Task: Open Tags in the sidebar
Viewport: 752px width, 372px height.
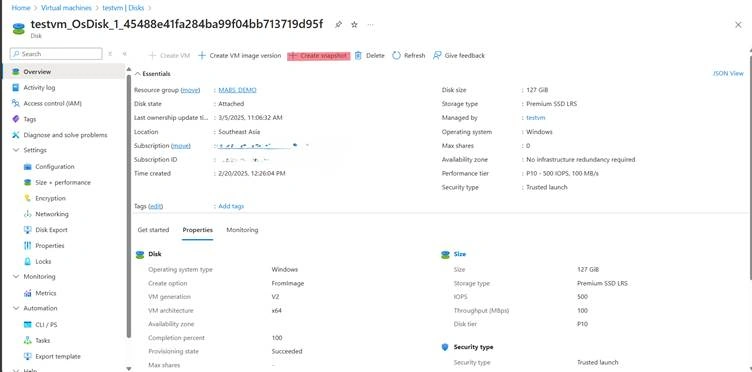Action: coord(30,119)
